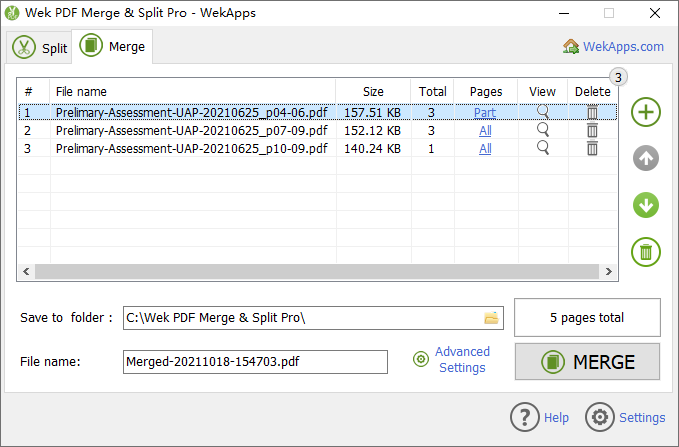Click the Help question mark icon

524,417
